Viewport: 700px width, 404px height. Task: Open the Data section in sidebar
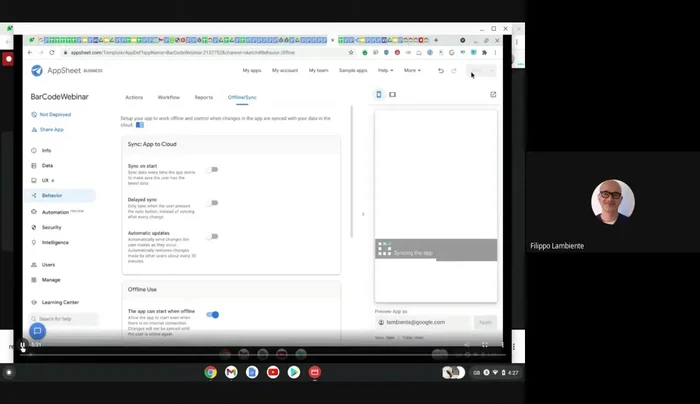click(x=47, y=166)
